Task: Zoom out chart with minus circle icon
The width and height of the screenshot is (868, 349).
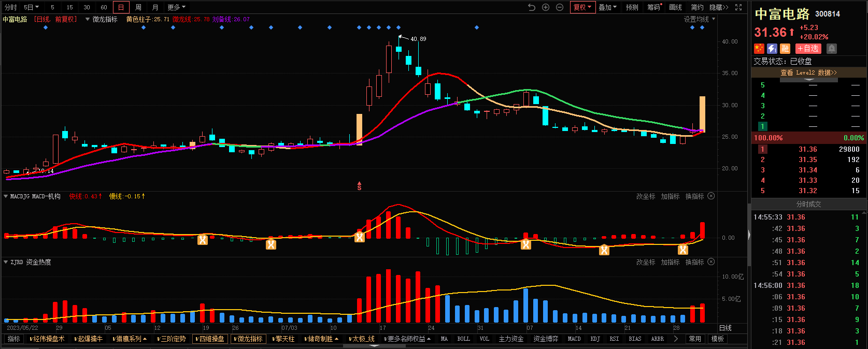Action: 560,7
